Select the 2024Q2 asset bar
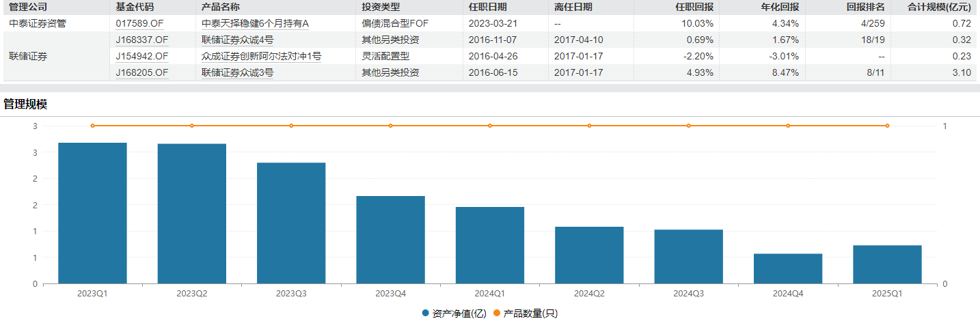Viewport: 980px width, 321px height. [589, 255]
